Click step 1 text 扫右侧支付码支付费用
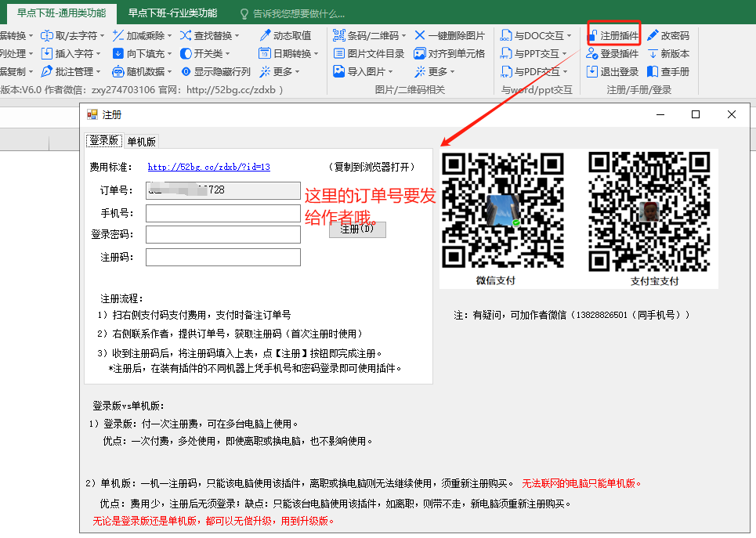The height and width of the screenshot is (538, 756). point(194,315)
